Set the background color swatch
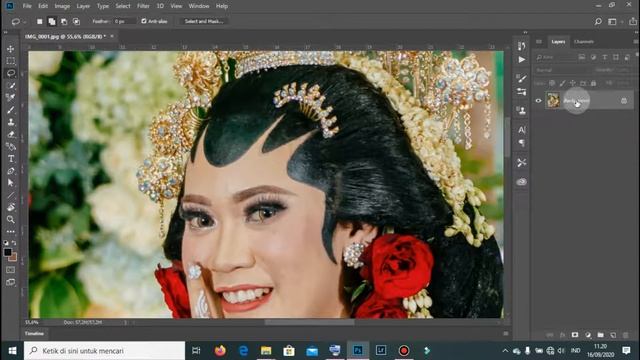 point(13,258)
